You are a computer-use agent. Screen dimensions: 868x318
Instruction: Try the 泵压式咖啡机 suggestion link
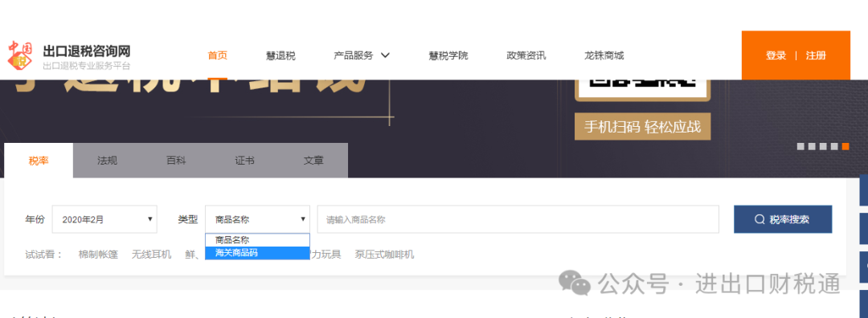384,255
